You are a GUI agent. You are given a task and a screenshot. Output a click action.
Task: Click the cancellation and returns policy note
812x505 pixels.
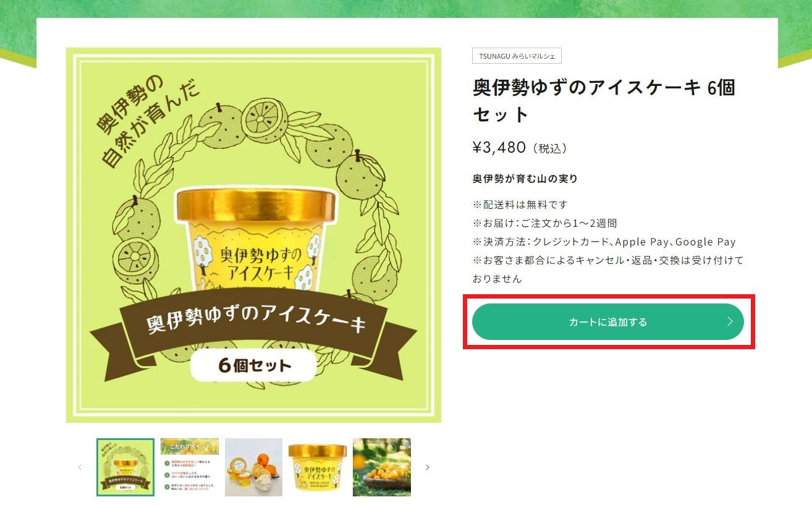point(608,269)
